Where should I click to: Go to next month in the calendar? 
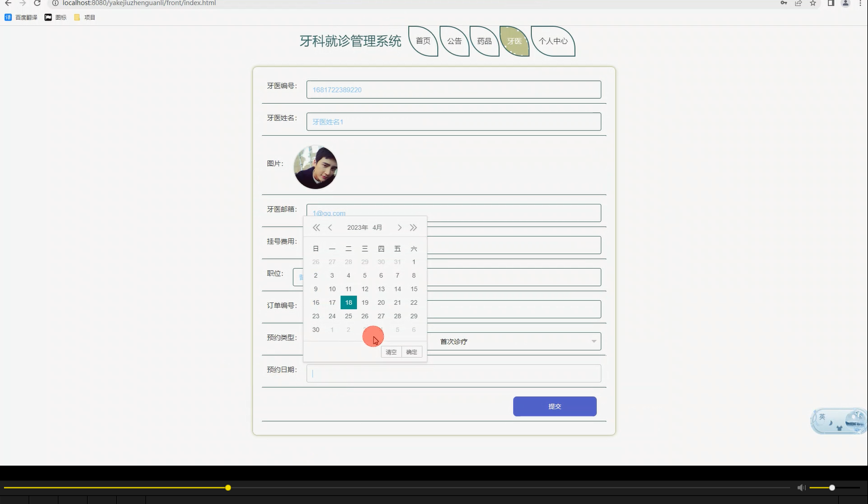pos(399,227)
